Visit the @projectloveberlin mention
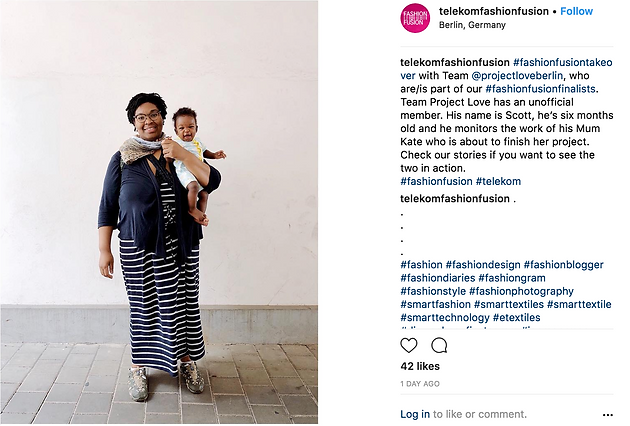Viewport: 630px width, 426px height. [x=517, y=76]
